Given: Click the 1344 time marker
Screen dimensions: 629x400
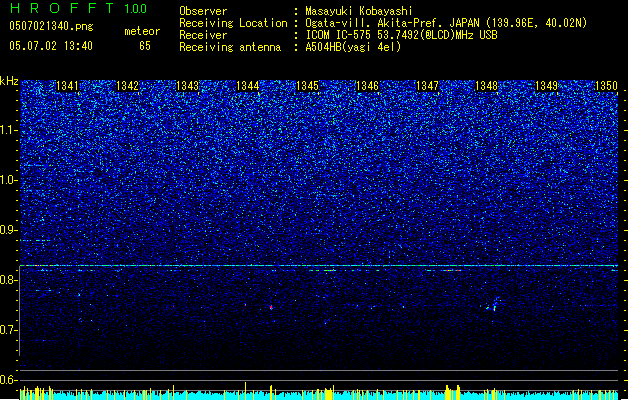Looking at the screenshot, I should pos(248,86).
